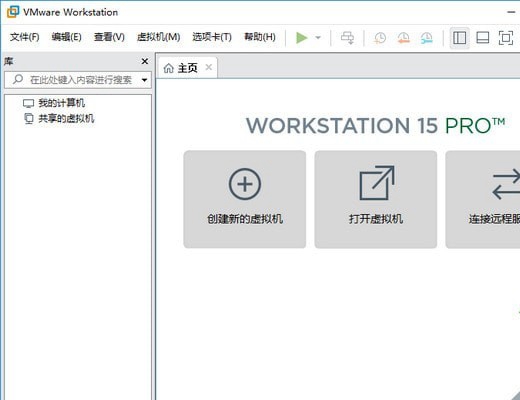The height and width of the screenshot is (400, 520).
Task: Minimize the VMware Workstation window
Action: (511, 12)
